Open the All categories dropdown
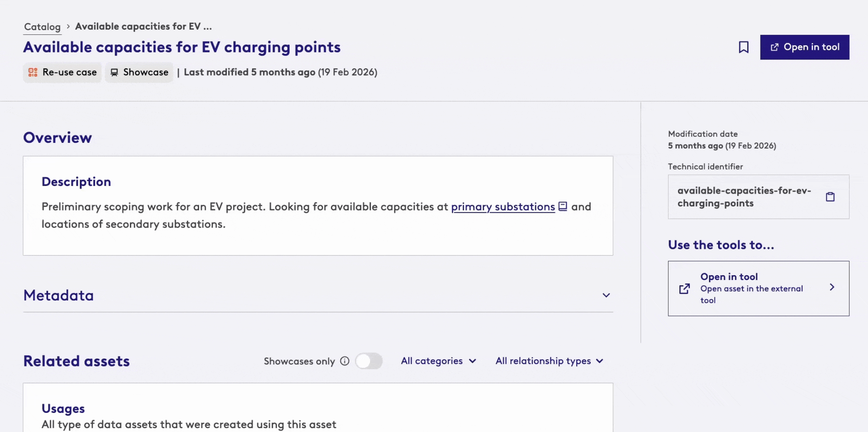The image size is (868, 432). [438, 361]
